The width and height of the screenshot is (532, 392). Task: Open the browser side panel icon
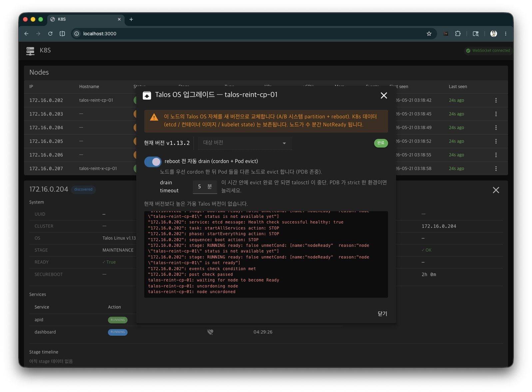tap(62, 34)
